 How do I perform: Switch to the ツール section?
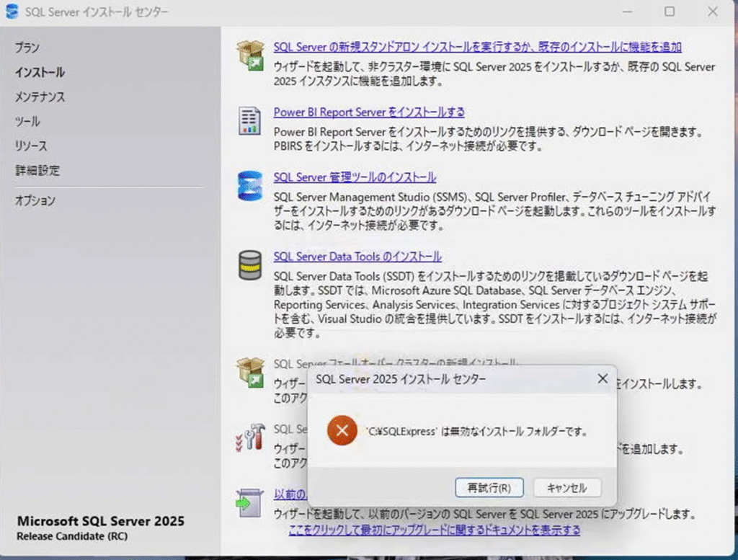click(27, 121)
